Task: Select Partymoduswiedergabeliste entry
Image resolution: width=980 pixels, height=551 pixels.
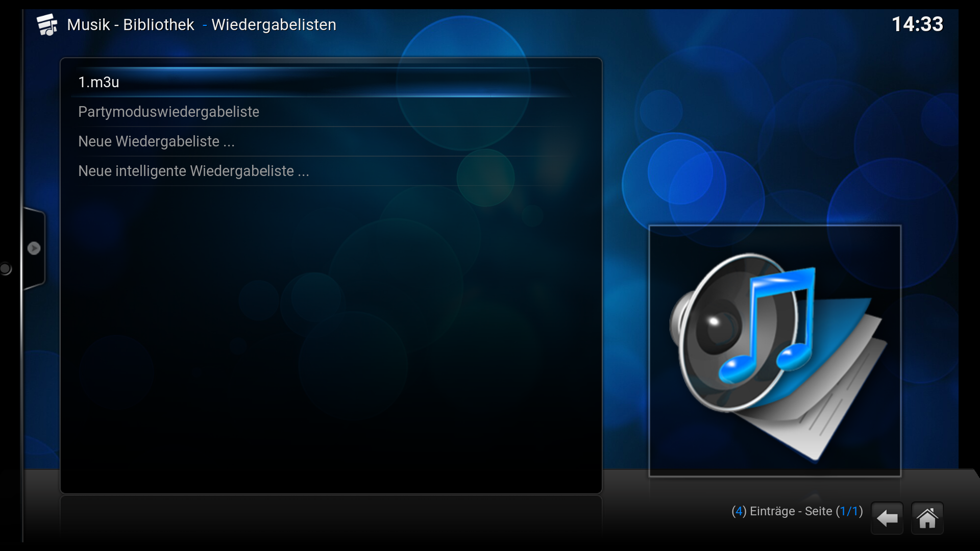Action: click(x=331, y=112)
